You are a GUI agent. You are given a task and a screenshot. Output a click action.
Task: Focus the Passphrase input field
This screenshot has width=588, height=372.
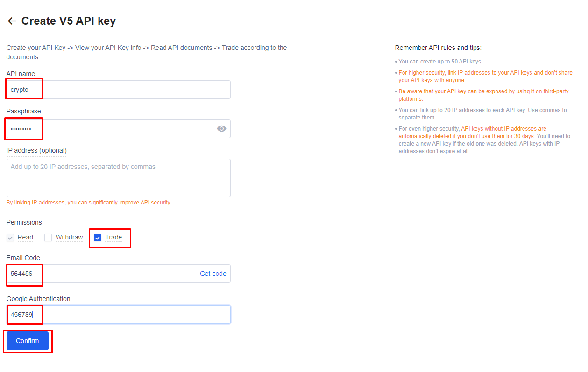(119, 129)
